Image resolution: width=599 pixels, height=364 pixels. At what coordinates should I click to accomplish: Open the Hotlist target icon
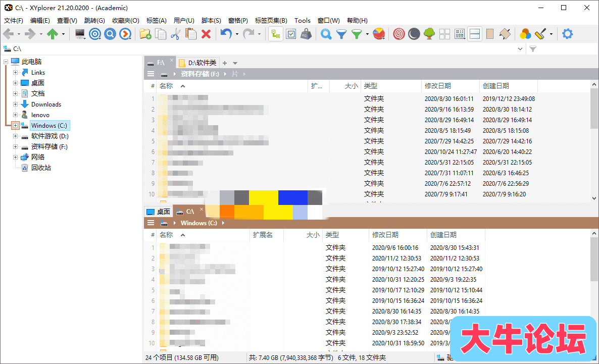[95, 34]
